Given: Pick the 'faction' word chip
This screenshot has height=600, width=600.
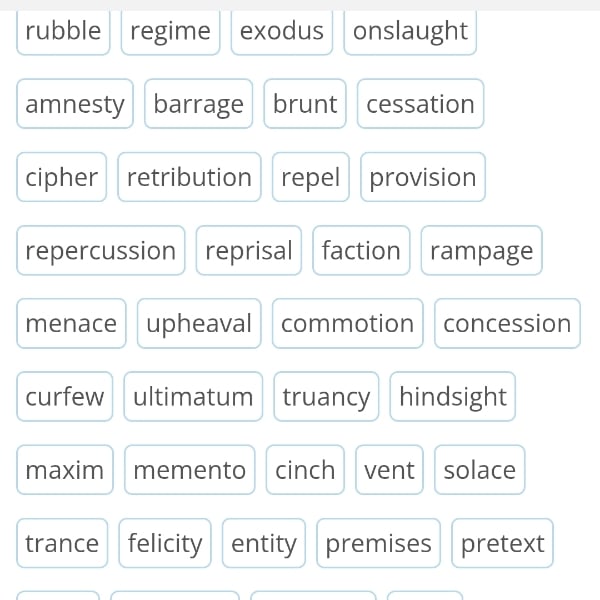Looking at the screenshot, I should pyautogui.click(x=361, y=250).
